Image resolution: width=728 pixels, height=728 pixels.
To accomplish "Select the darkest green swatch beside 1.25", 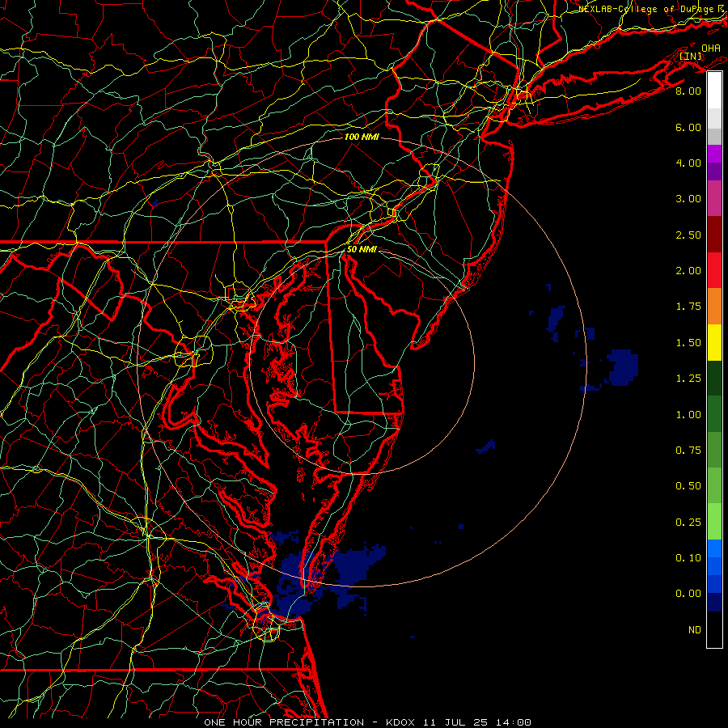I will pos(714,378).
